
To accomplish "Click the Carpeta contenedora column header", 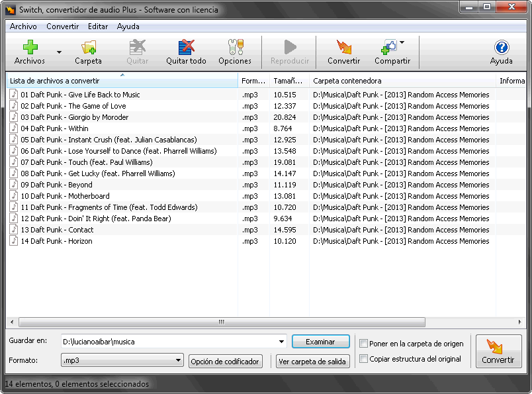I will (402, 81).
